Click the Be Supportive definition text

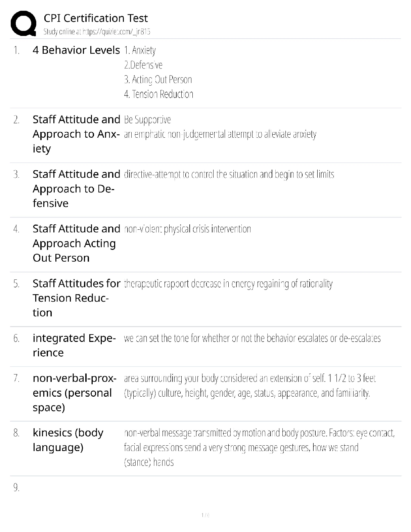click(x=147, y=120)
